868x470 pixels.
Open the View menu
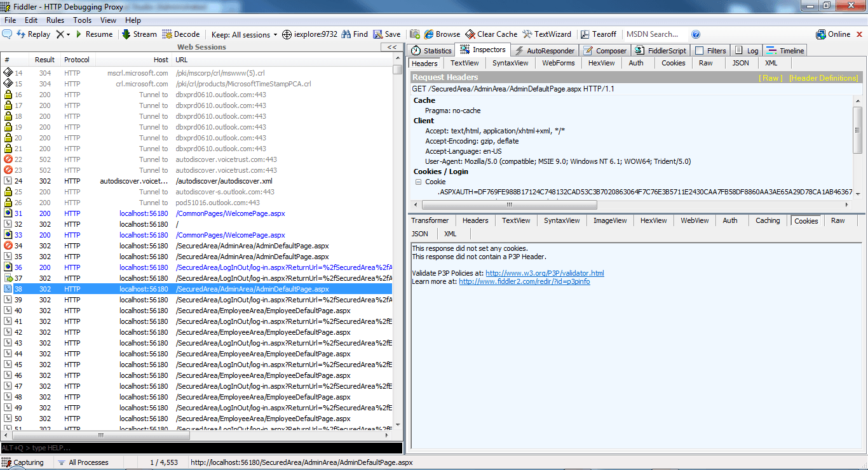(x=109, y=20)
